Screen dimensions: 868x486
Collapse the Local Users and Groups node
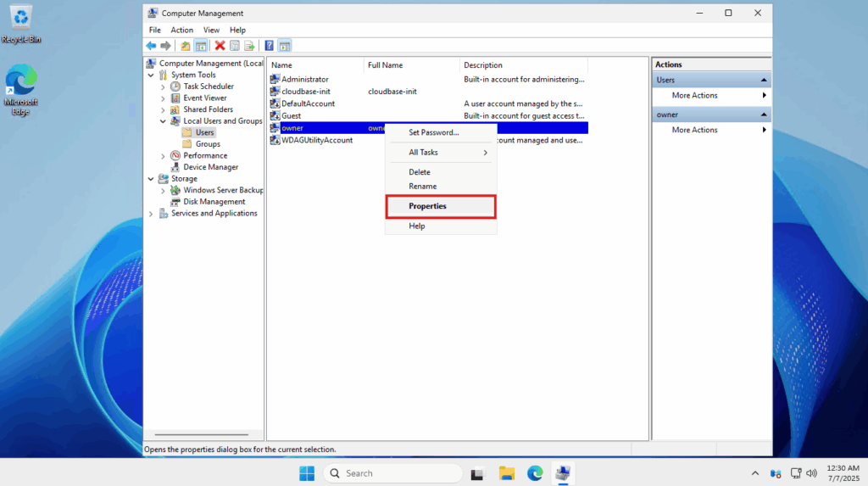click(x=163, y=121)
